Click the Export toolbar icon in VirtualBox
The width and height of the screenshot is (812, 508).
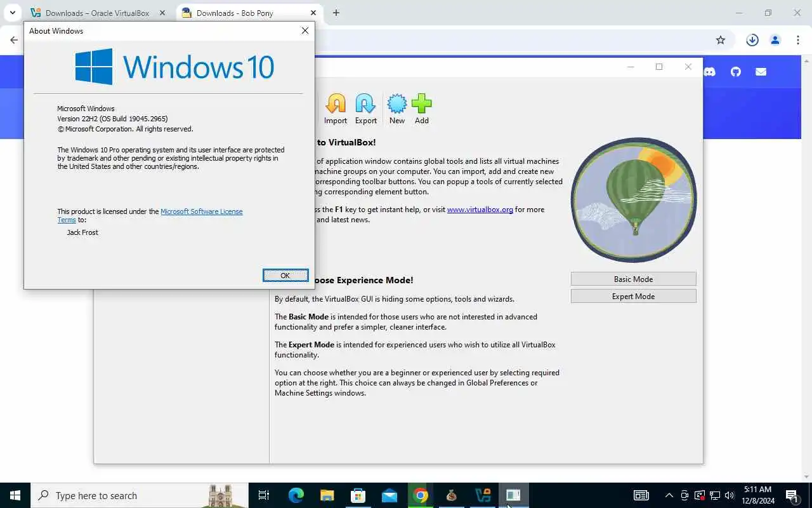click(x=366, y=109)
